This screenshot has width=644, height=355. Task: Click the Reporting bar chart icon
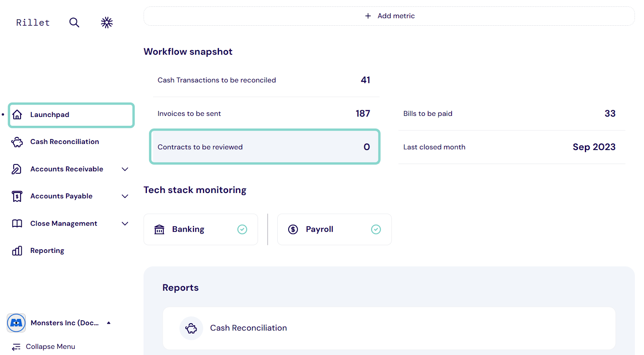(x=17, y=251)
